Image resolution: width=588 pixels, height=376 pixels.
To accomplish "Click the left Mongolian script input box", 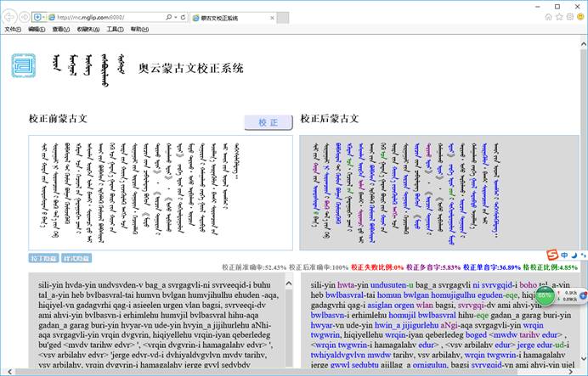I will [161, 192].
